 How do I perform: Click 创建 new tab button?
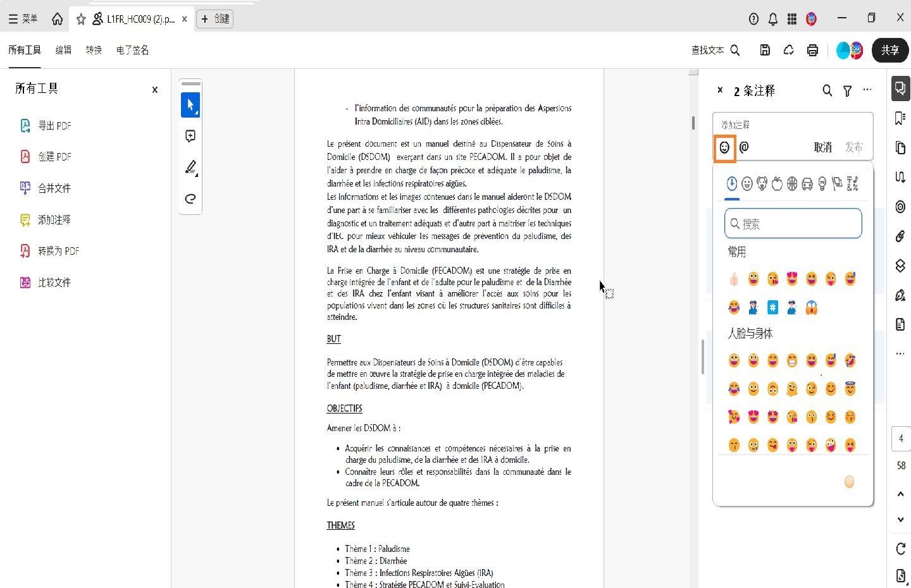coord(215,19)
